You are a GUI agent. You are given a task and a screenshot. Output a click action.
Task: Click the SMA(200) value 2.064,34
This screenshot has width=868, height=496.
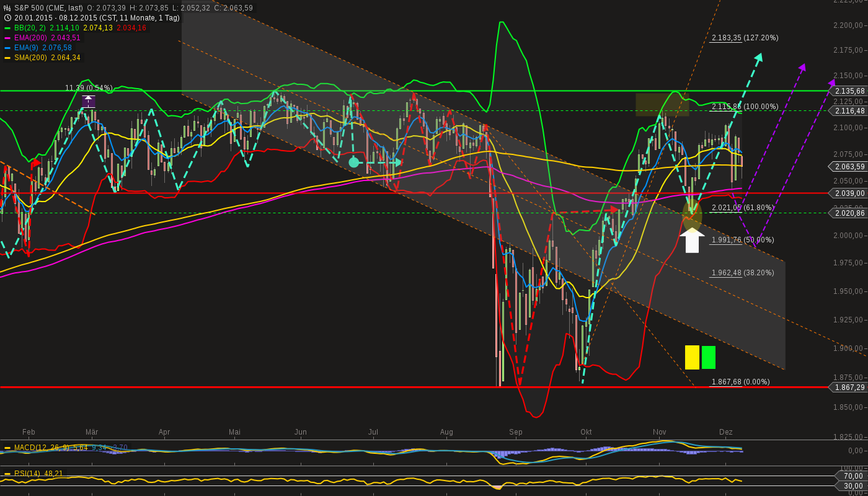coord(65,58)
